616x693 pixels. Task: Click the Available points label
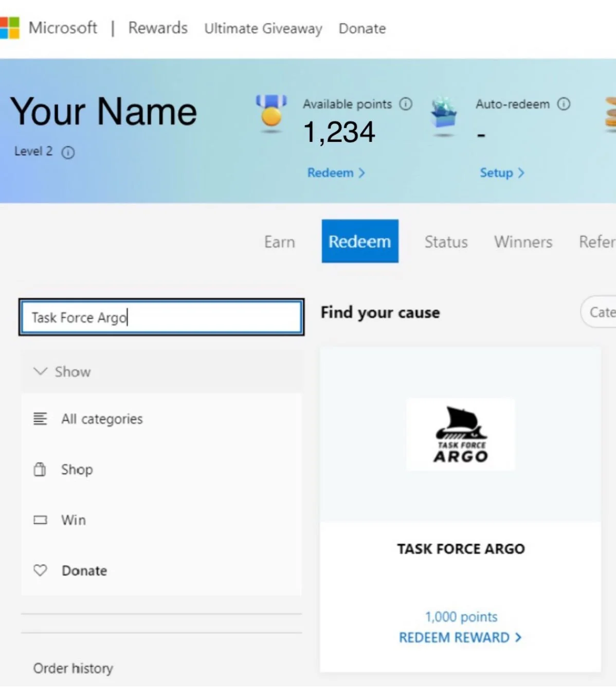point(347,104)
